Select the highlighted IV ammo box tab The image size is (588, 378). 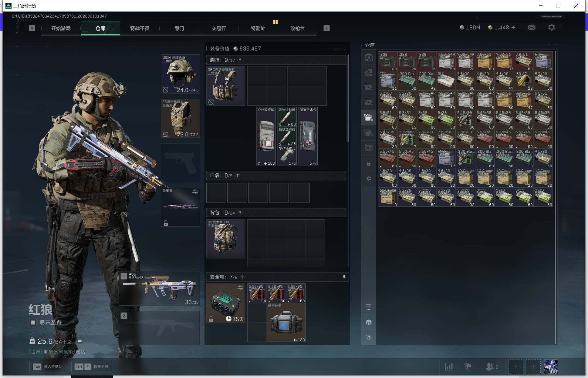pos(369,117)
